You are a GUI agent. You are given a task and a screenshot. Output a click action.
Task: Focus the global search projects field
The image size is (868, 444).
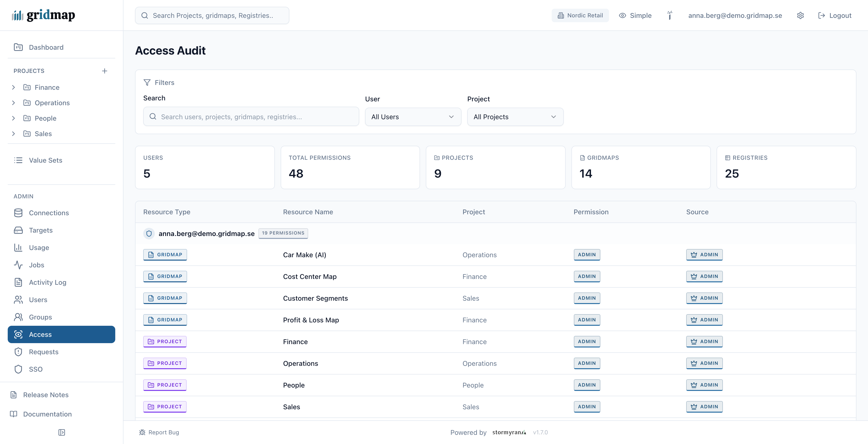tap(212, 15)
